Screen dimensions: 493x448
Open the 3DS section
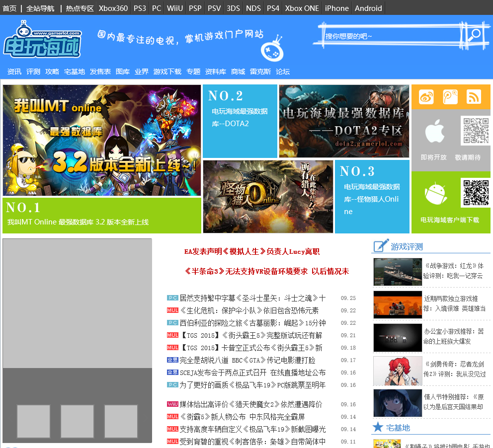(x=233, y=8)
